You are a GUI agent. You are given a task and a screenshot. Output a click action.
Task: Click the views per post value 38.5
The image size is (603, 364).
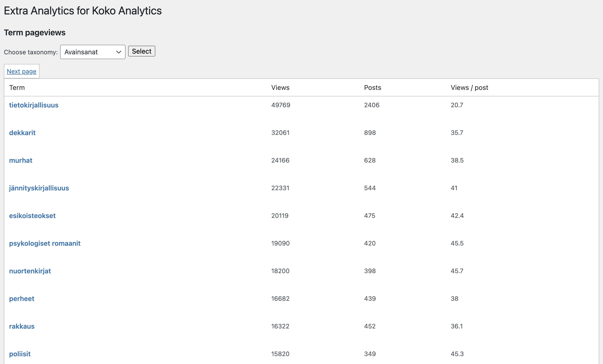(457, 160)
